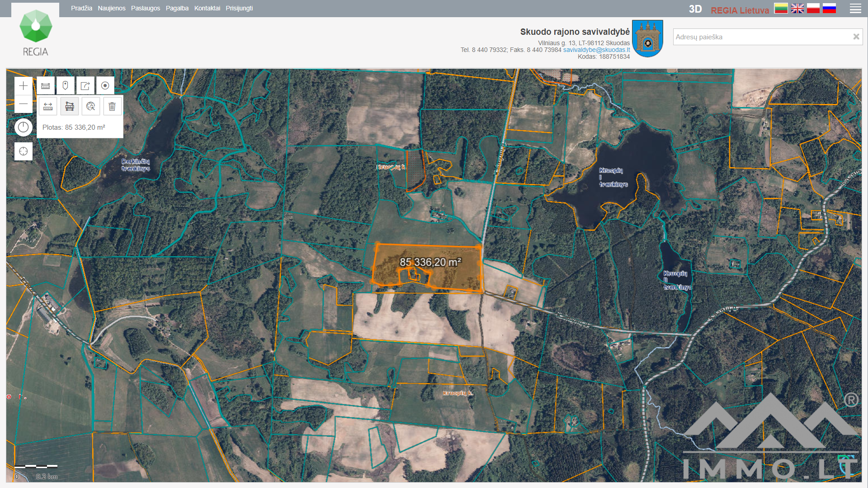Switch language to Polish flag
The image size is (868, 488).
[x=813, y=8]
